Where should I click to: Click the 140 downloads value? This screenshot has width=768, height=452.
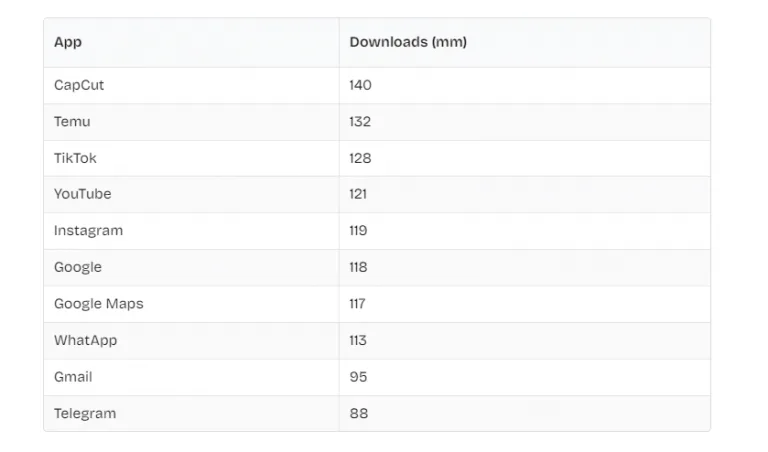click(360, 85)
